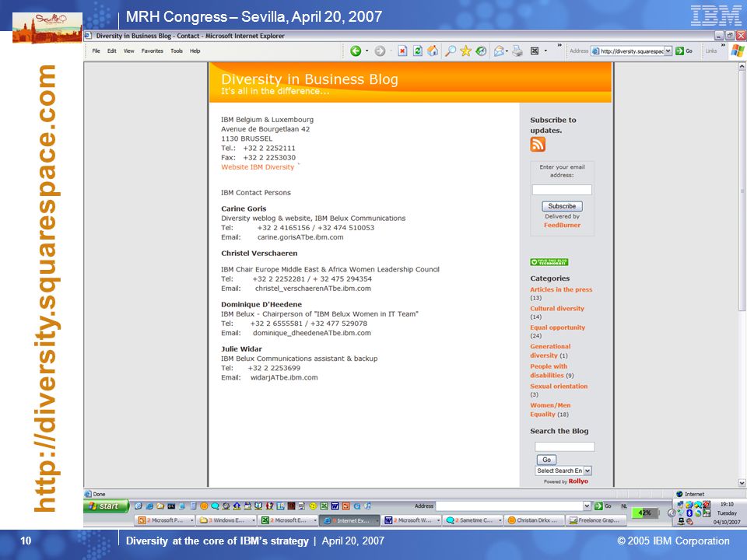The width and height of the screenshot is (747, 560).
Task: Click the Edit page toolbar icon
Action: (535, 51)
